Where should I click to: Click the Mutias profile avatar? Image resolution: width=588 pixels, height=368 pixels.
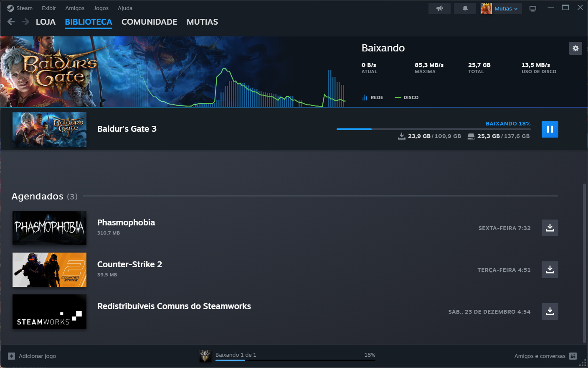(x=486, y=8)
